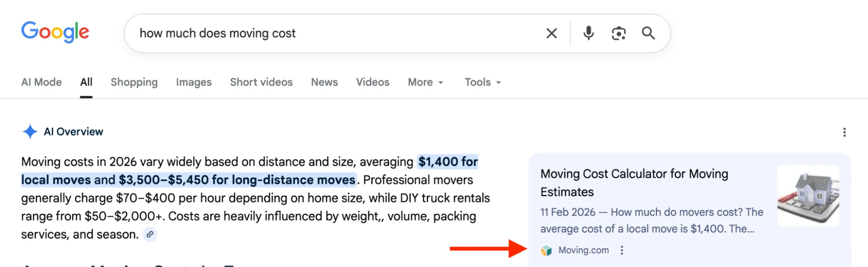The width and height of the screenshot is (868, 267).
Task: Switch to AI Mode tab
Action: pos(42,82)
